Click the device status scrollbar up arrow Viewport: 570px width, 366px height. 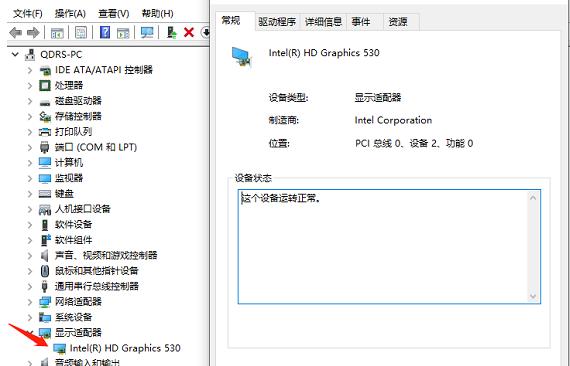click(x=533, y=198)
